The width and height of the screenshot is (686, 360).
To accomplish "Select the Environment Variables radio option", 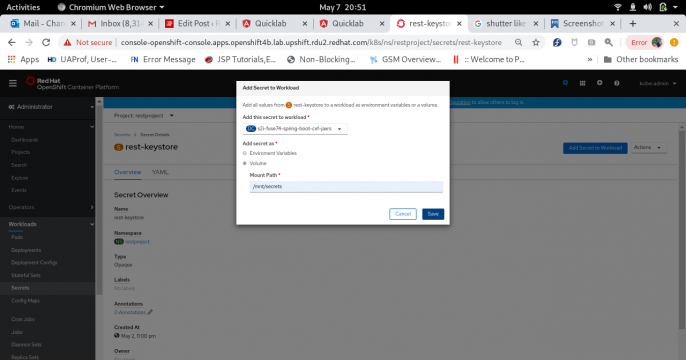I will [x=245, y=153].
